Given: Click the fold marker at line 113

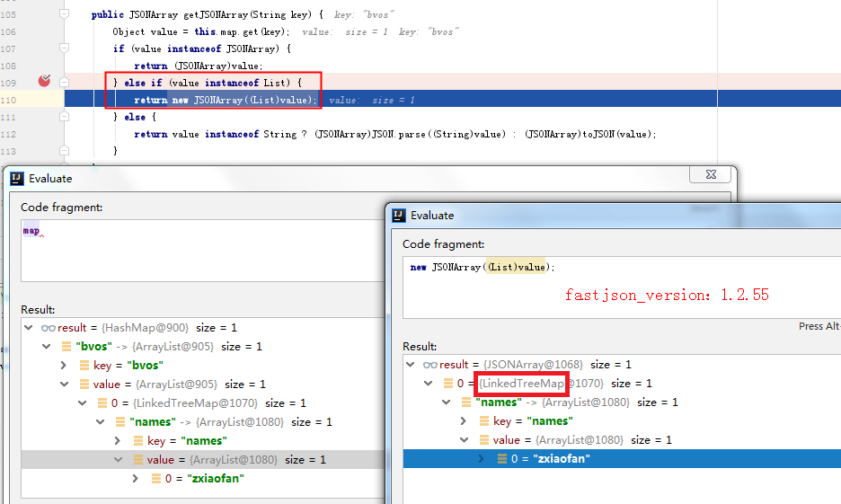Looking at the screenshot, I should tap(64, 151).
